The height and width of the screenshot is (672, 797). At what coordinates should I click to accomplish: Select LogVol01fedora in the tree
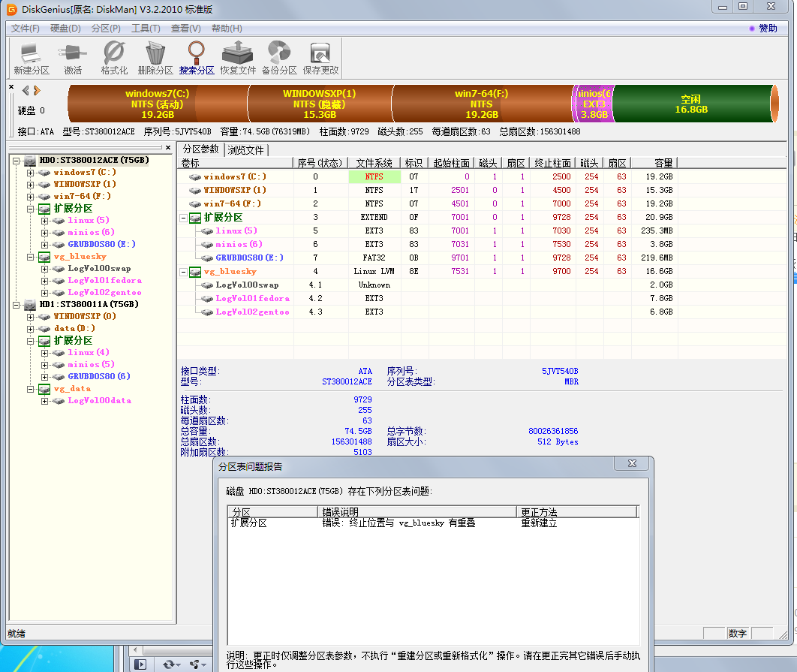pos(105,280)
